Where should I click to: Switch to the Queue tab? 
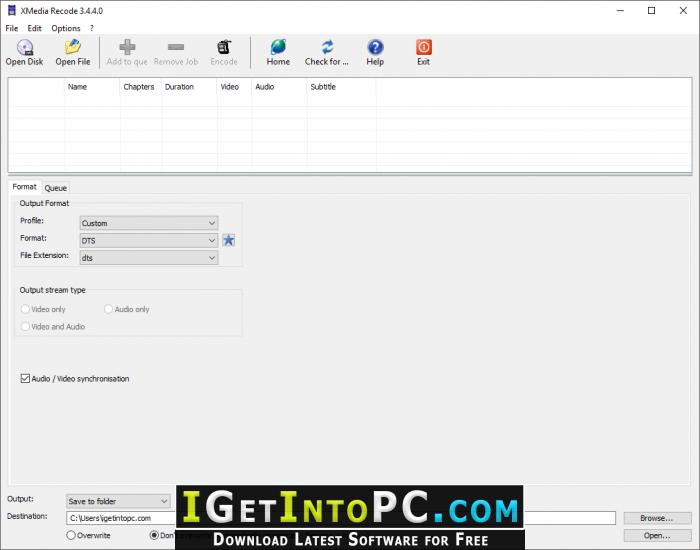55,188
